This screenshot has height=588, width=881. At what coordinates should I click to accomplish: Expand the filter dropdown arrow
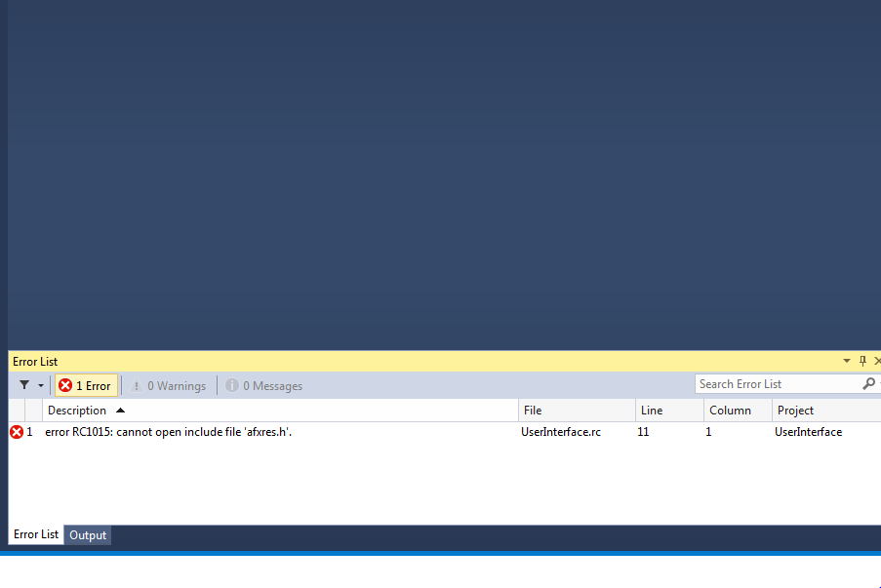41,386
